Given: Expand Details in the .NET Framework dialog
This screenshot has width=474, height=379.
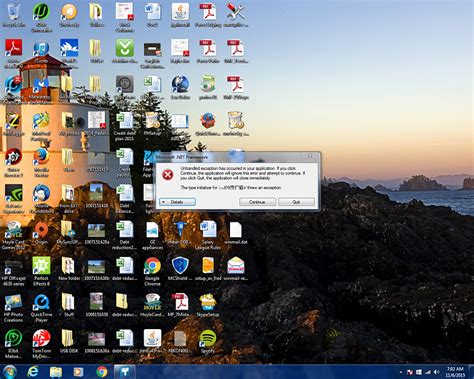Looking at the screenshot, I should tap(177, 202).
